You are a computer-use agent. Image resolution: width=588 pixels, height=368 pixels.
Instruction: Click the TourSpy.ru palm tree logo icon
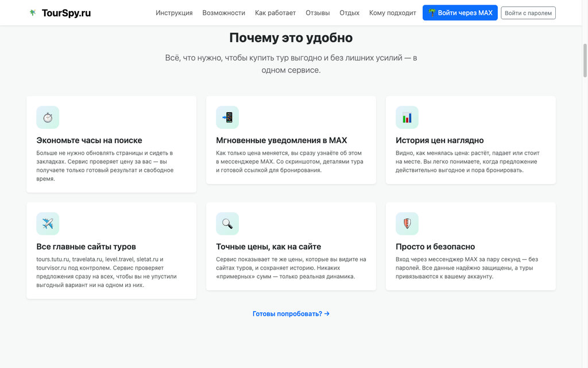[33, 13]
